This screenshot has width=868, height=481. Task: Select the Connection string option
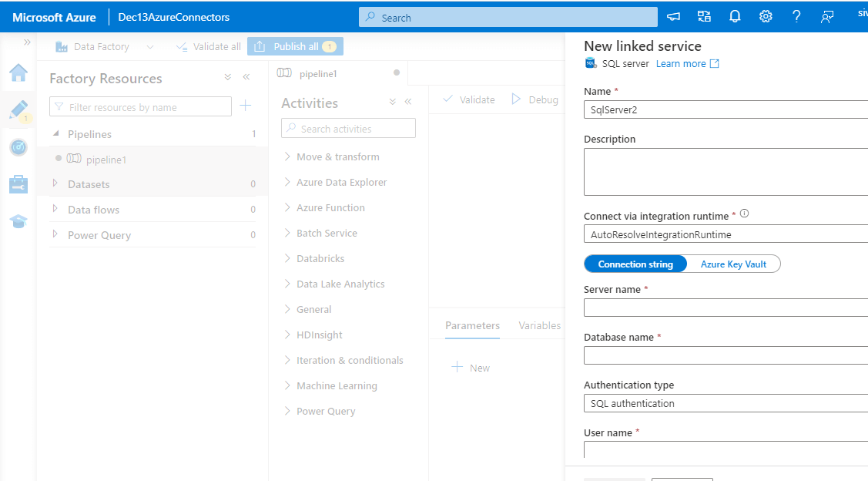point(635,264)
